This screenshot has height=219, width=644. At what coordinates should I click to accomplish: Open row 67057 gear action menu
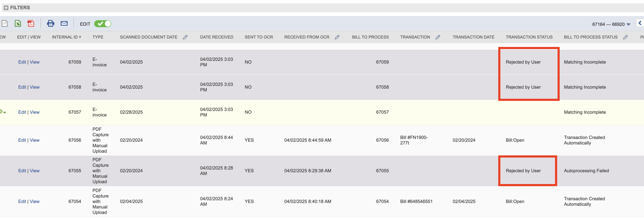pyautogui.click(x=3, y=112)
